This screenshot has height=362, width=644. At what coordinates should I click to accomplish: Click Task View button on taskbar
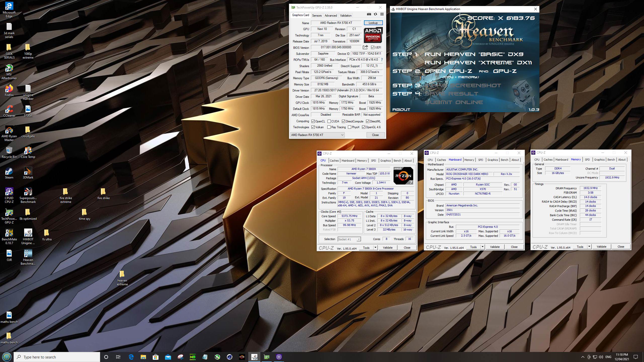tap(118, 357)
